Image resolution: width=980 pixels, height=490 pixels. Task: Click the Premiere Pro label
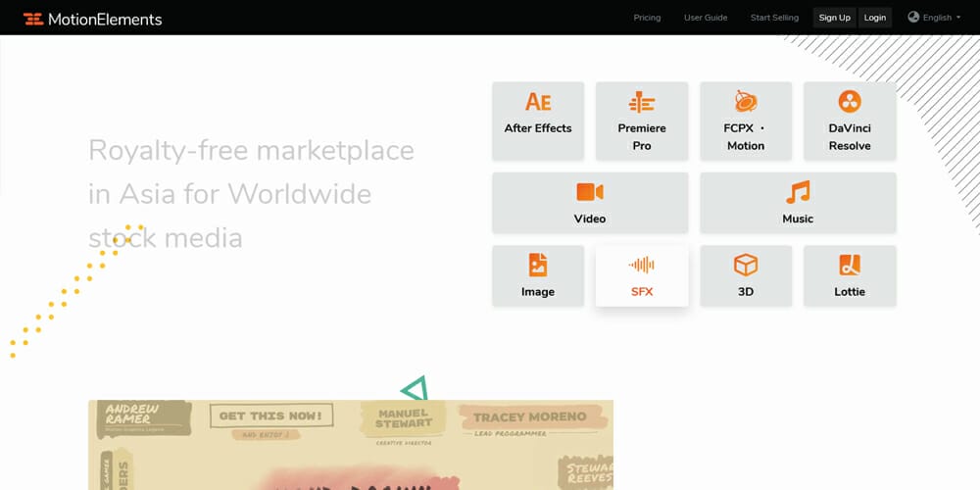641,137
